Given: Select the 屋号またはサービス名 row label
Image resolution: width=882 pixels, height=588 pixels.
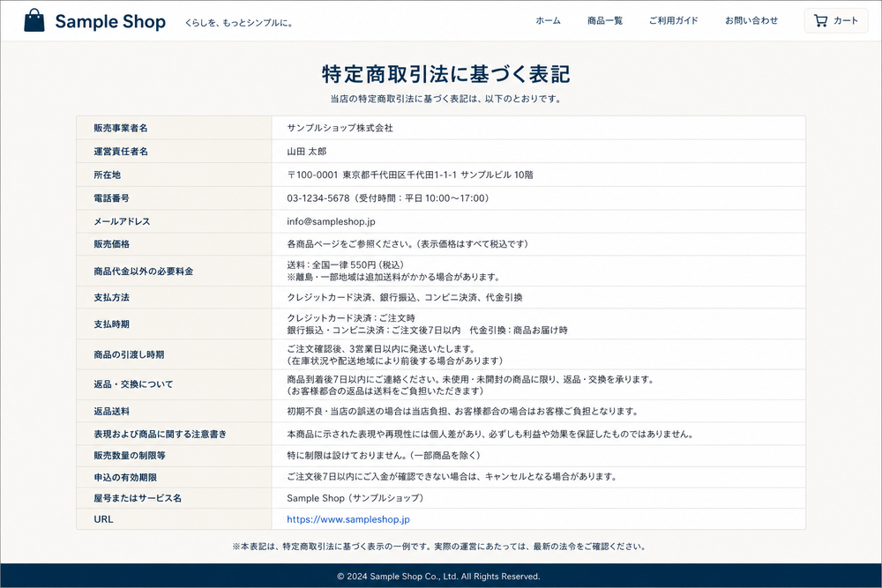Looking at the screenshot, I should point(138,498).
